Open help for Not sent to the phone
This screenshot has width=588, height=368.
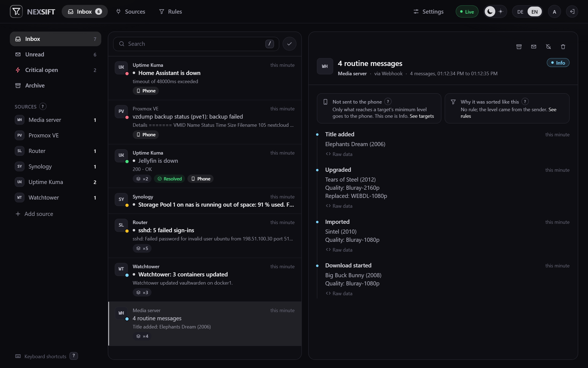[388, 102]
